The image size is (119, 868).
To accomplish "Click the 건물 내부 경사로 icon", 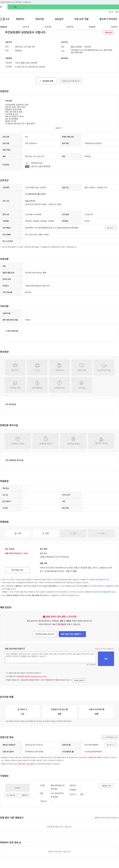I will 101,441.
